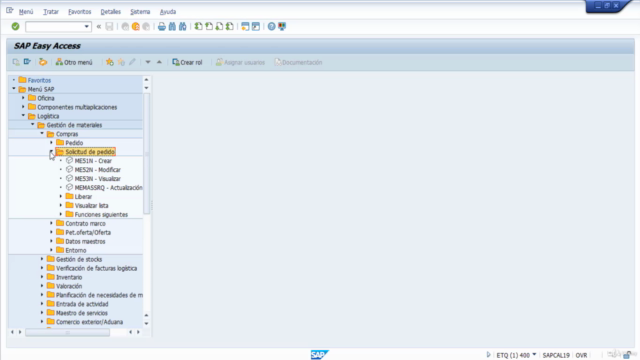Expand the Liberar folder
Screen dimensions: 640x360
click(x=61, y=196)
